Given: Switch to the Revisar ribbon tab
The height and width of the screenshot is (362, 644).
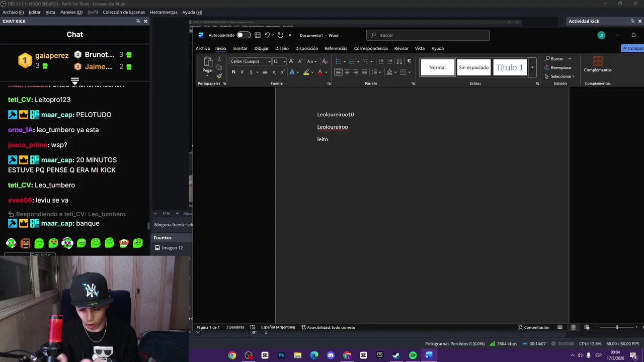Looking at the screenshot, I should pyautogui.click(x=401, y=48).
